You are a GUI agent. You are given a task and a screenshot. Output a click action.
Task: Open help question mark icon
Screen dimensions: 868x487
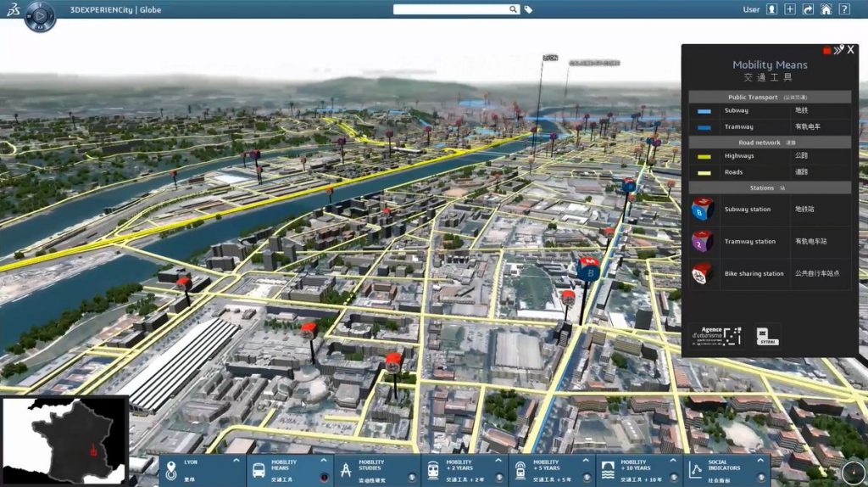click(x=844, y=9)
